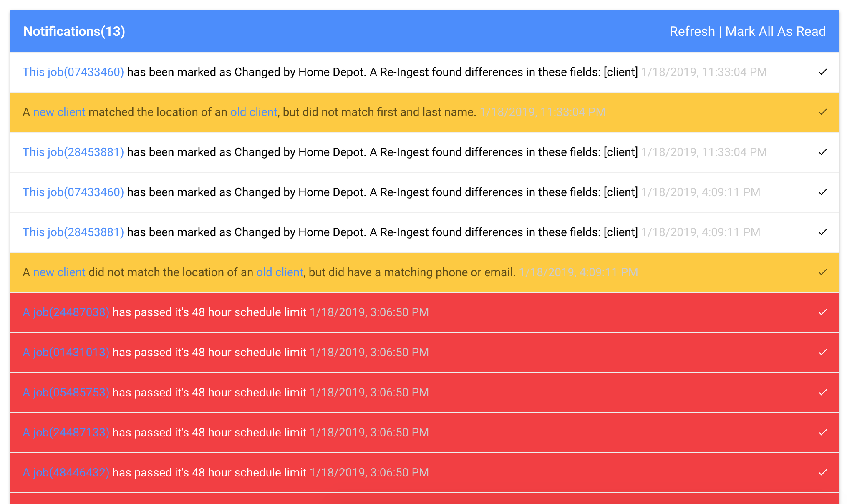The image size is (847, 504).
Task: Toggle read state on 4:09 PM job(28453881) row
Action: click(x=823, y=232)
